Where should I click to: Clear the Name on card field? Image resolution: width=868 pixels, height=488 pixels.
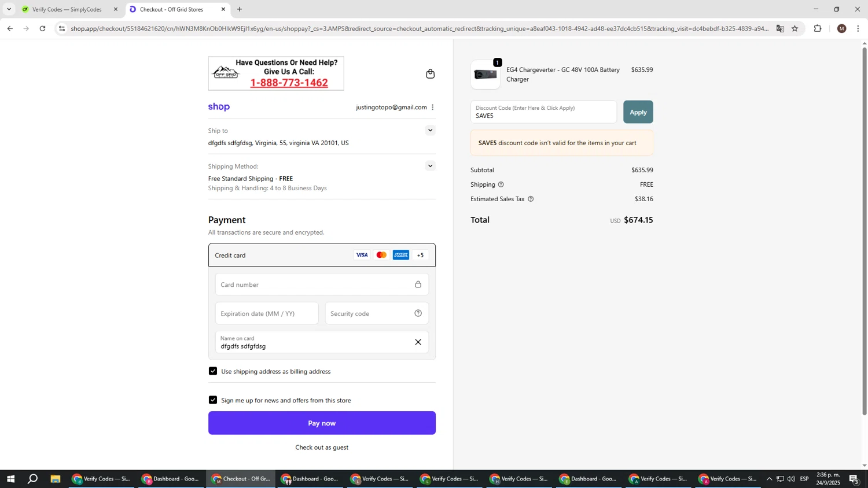[418, 342]
